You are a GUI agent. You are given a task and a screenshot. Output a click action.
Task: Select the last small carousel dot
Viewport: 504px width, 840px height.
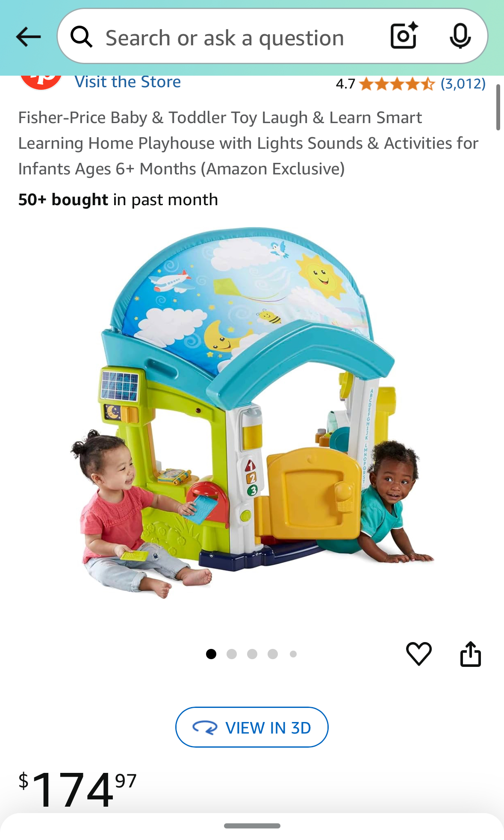[x=293, y=654]
